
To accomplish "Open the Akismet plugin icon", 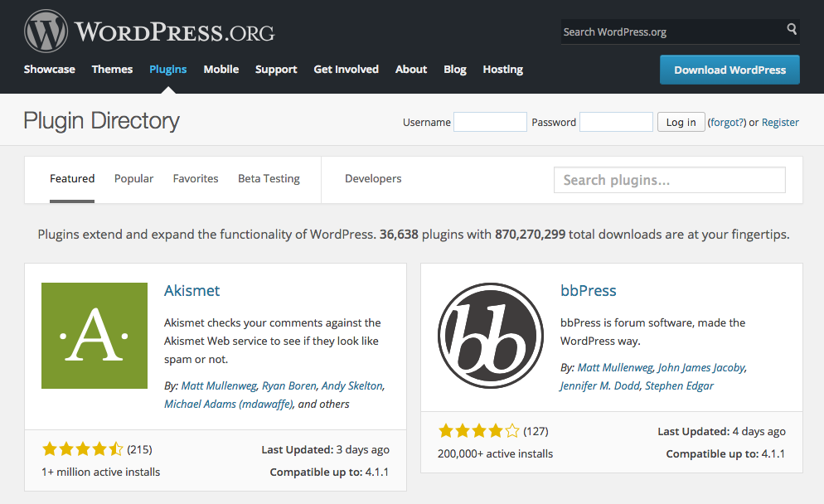I will point(95,336).
